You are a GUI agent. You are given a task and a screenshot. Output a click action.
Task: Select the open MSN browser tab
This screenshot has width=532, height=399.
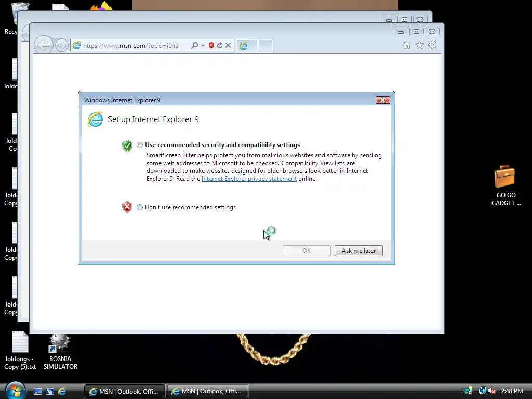click(247, 46)
